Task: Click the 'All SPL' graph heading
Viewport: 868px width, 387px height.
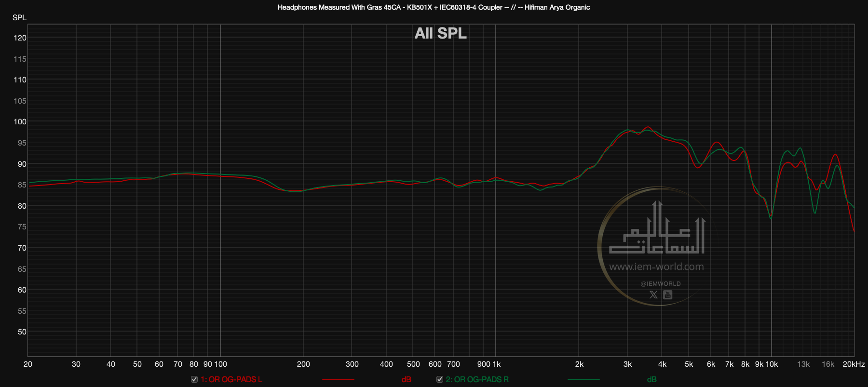Action: point(440,33)
